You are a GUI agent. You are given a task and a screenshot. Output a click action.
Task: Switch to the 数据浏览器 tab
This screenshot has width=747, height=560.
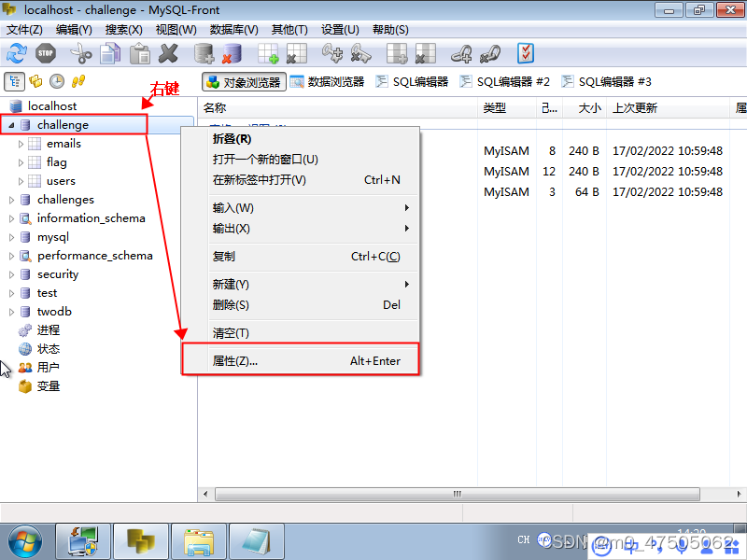pos(328,82)
